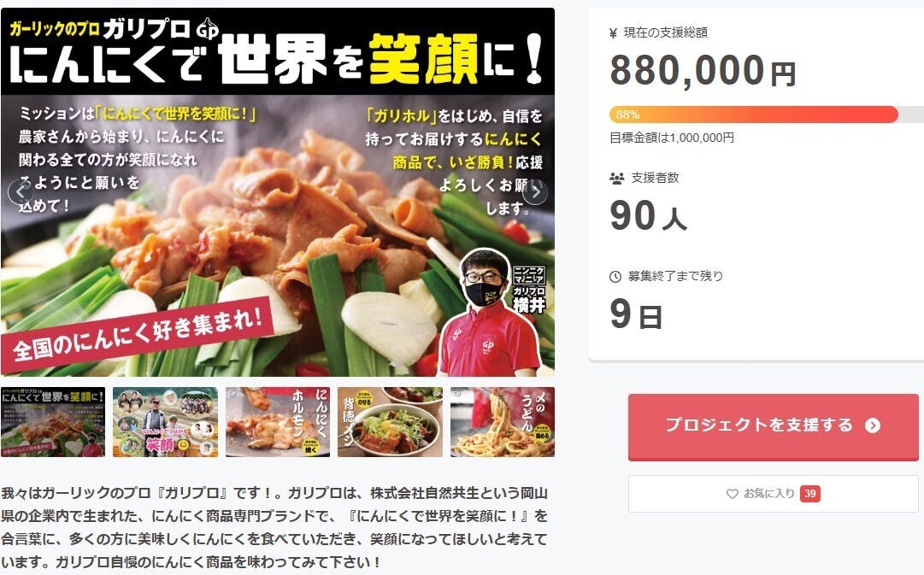Select the 背徳メシ bowl thumbnail
The width and height of the screenshot is (924, 575).
tap(390, 422)
